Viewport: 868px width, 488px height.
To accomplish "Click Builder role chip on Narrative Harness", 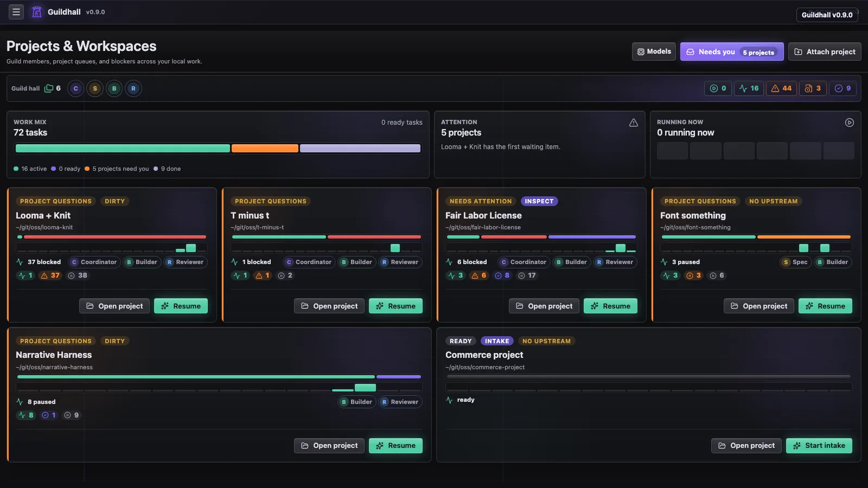I will tap(356, 402).
